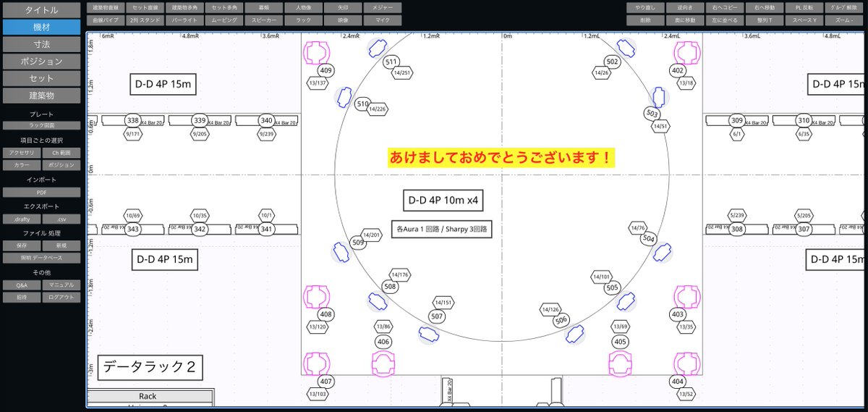
Task: Select the X4 Bar fixture 309
Action: pos(737,120)
